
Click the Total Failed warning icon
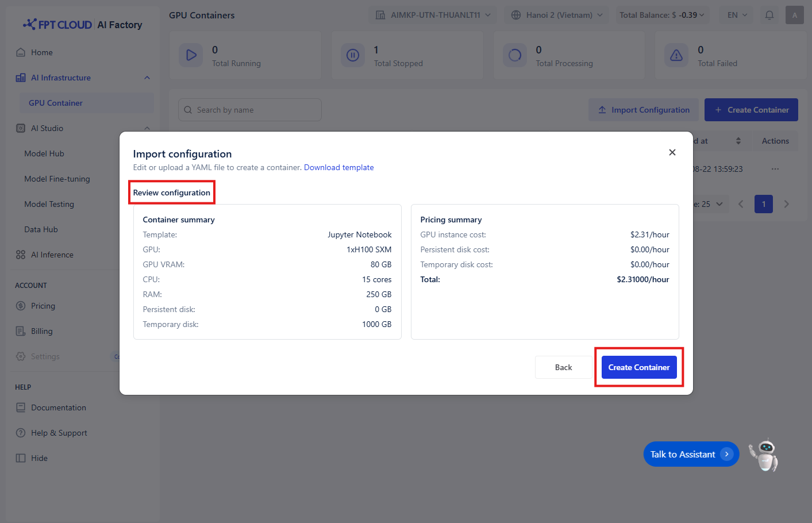pos(676,55)
